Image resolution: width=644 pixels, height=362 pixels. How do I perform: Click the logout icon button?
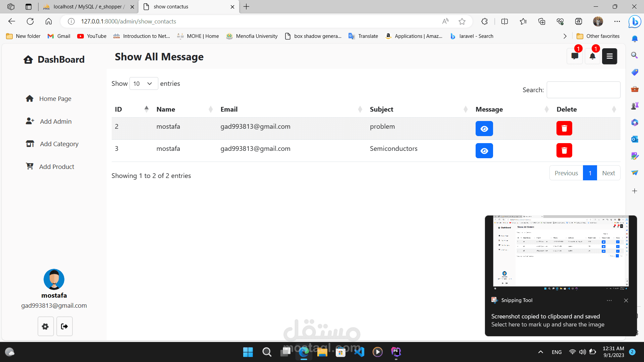[64, 326]
